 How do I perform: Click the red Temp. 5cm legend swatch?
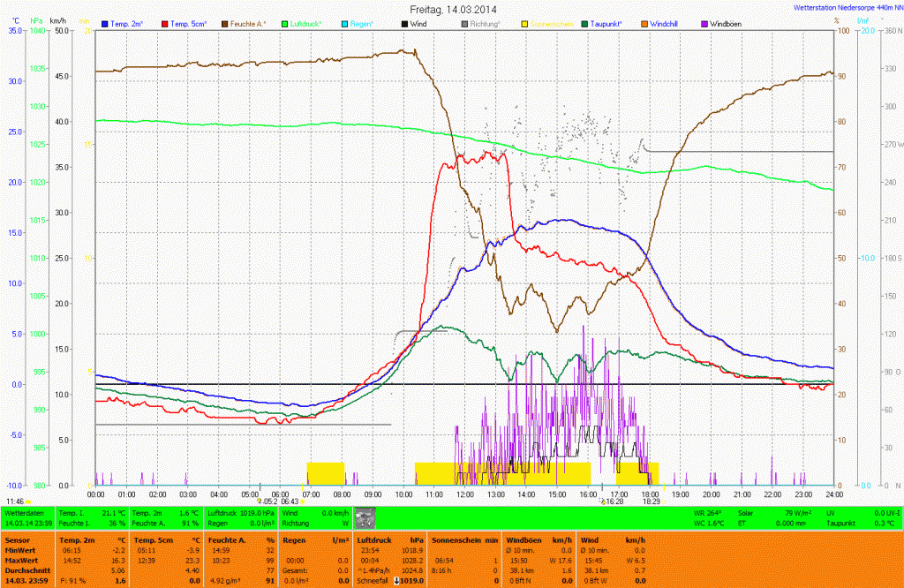pyautogui.click(x=164, y=23)
